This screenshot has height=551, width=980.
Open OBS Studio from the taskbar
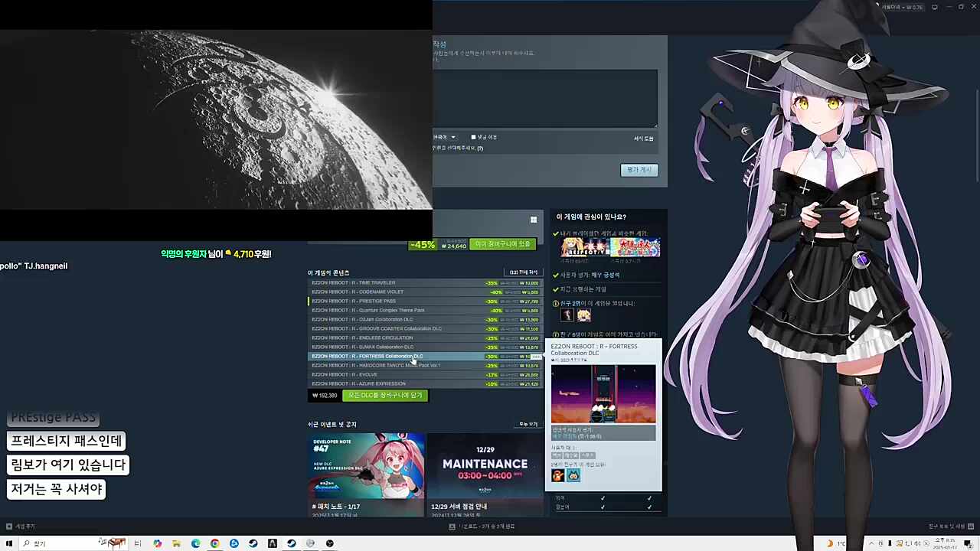[x=329, y=543]
